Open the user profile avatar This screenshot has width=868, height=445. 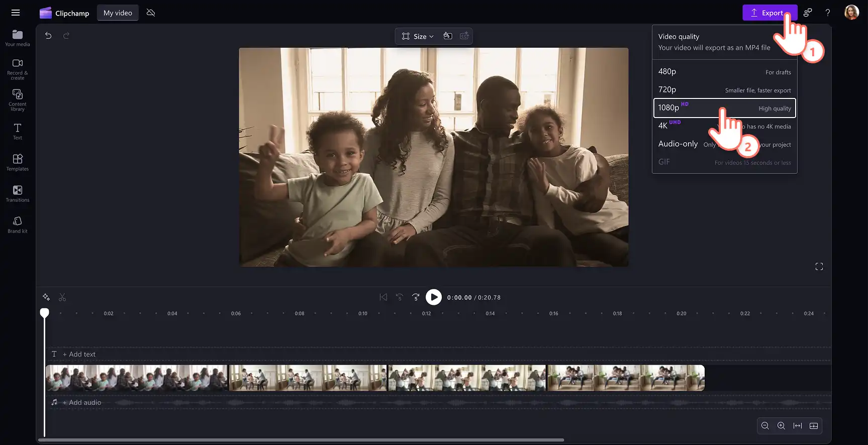coord(851,13)
